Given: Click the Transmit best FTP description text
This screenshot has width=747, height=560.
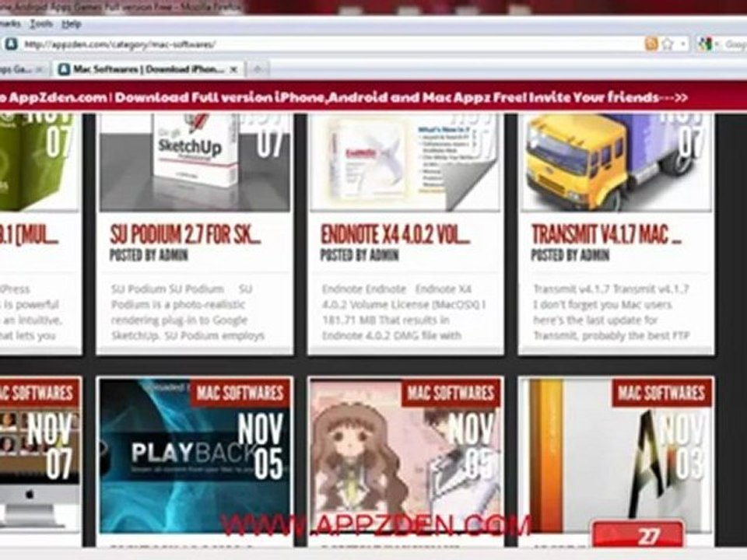Looking at the screenshot, I should pyautogui.click(x=612, y=312).
